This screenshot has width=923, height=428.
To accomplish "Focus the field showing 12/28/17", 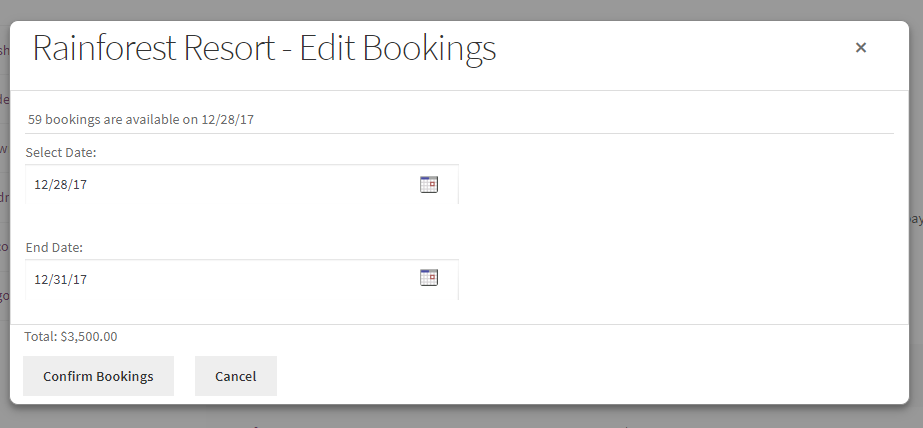I will pos(220,185).
